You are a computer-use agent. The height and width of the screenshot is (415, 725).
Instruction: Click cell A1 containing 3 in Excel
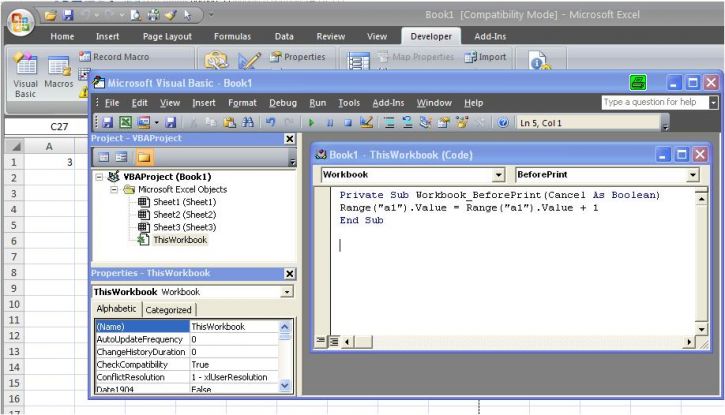click(49, 162)
